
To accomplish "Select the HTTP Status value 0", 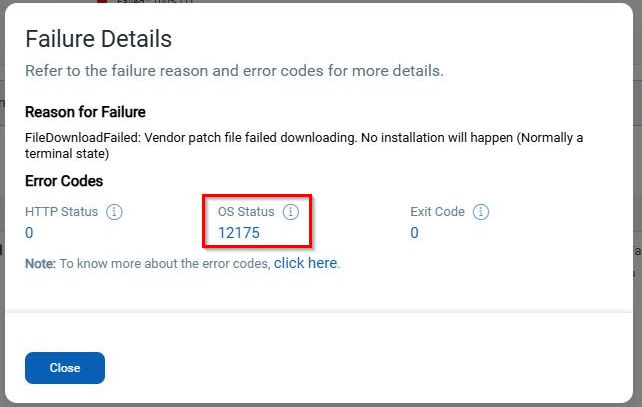I will 29,233.
